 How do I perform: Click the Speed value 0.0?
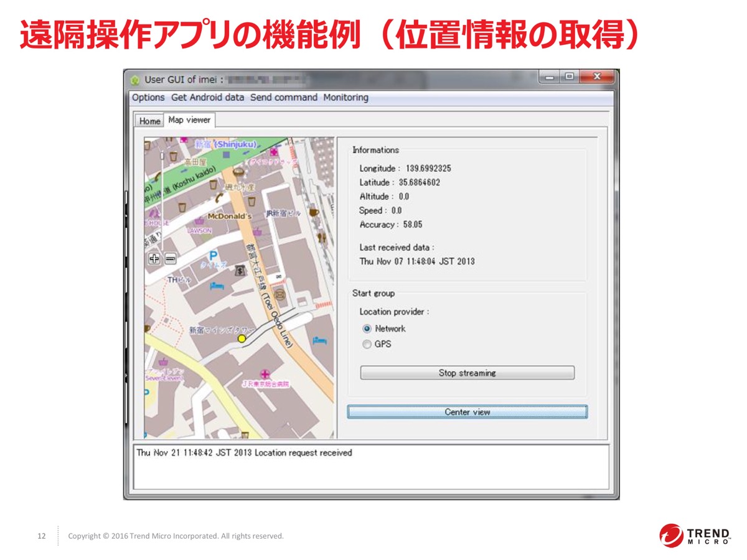coord(397,210)
